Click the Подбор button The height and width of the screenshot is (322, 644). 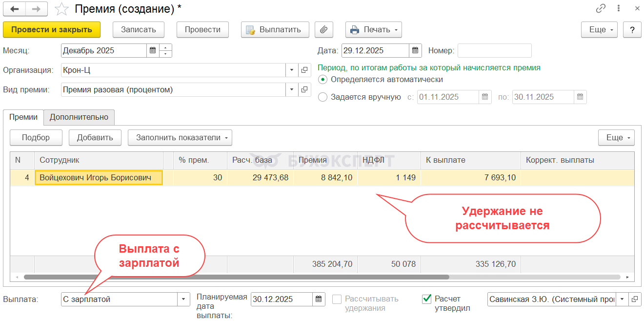[x=36, y=137]
